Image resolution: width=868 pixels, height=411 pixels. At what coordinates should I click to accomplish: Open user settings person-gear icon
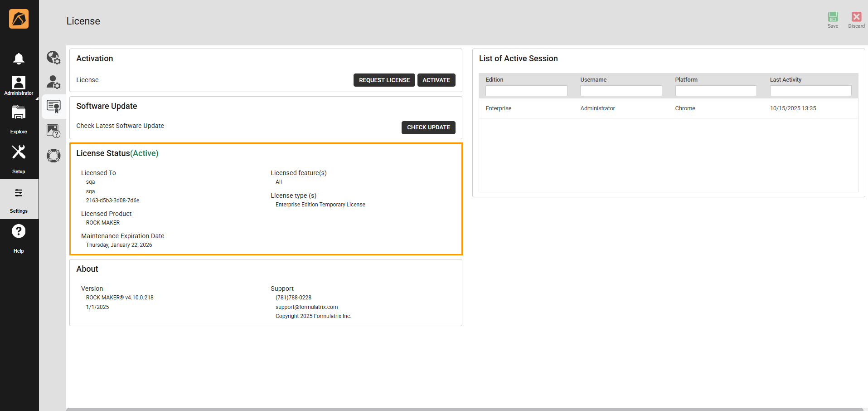pyautogui.click(x=53, y=82)
